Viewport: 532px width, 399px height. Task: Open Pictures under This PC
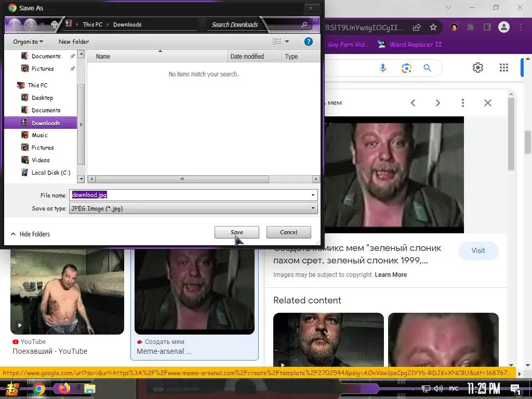pyautogui.click(x=43, y=148)
